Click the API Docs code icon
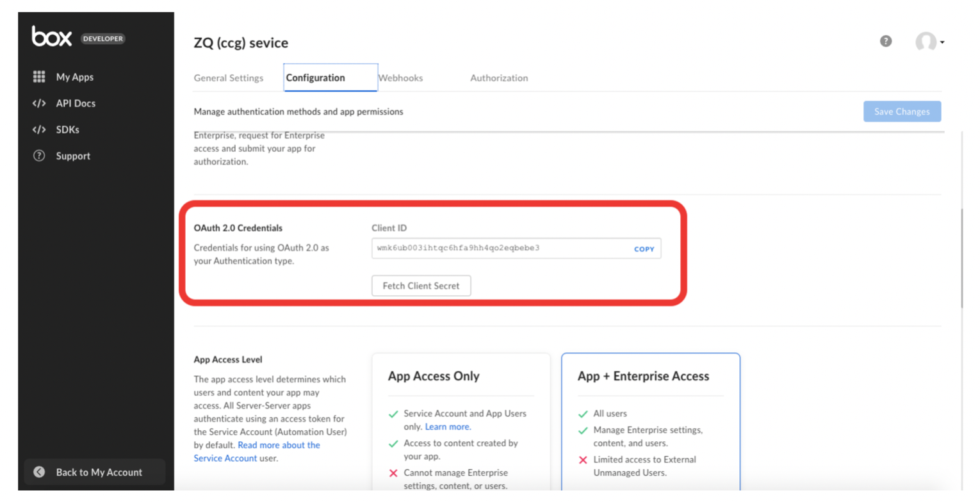Viewport: 980px width, 502px height. (x=39, y=103)
